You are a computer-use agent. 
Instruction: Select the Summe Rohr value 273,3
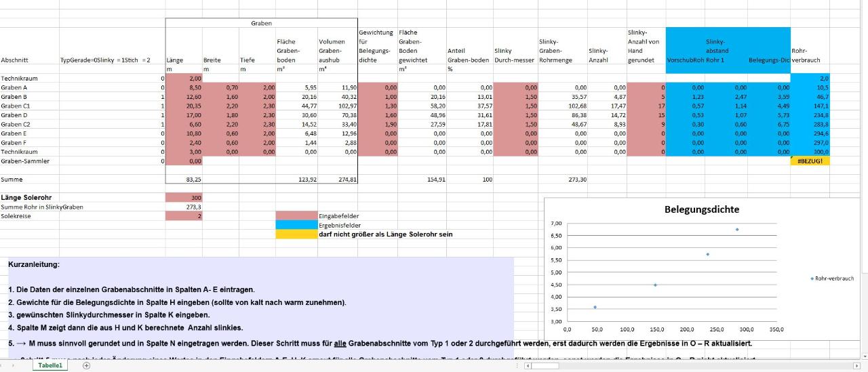tap(184, 207)
